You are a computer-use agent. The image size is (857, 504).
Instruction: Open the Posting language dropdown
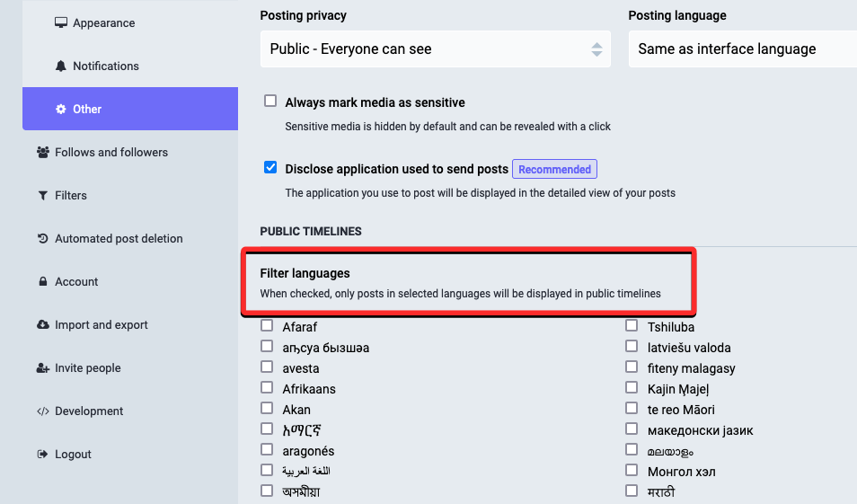742,49
